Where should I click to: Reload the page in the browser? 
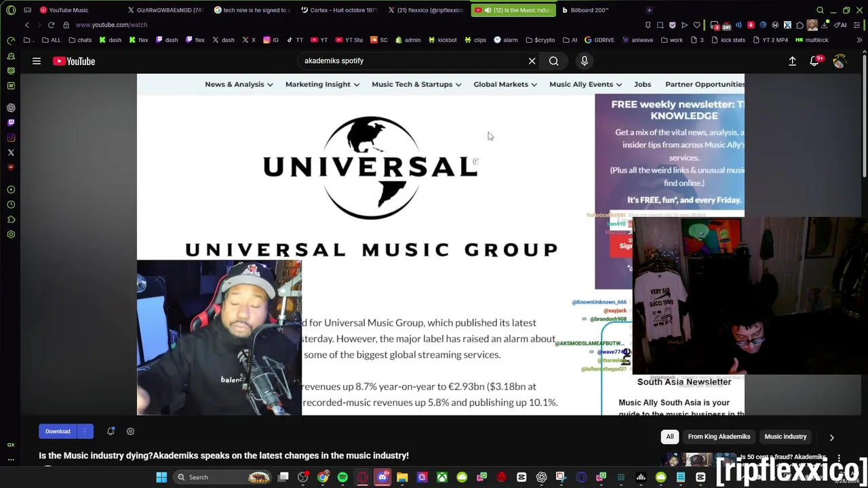[x=51, y=25]
